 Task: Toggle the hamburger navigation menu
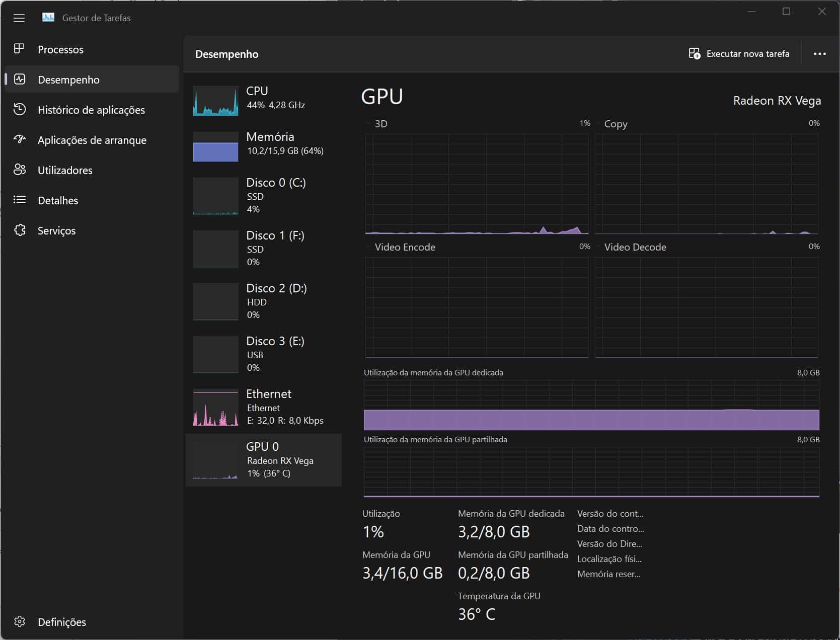[19, 18]
